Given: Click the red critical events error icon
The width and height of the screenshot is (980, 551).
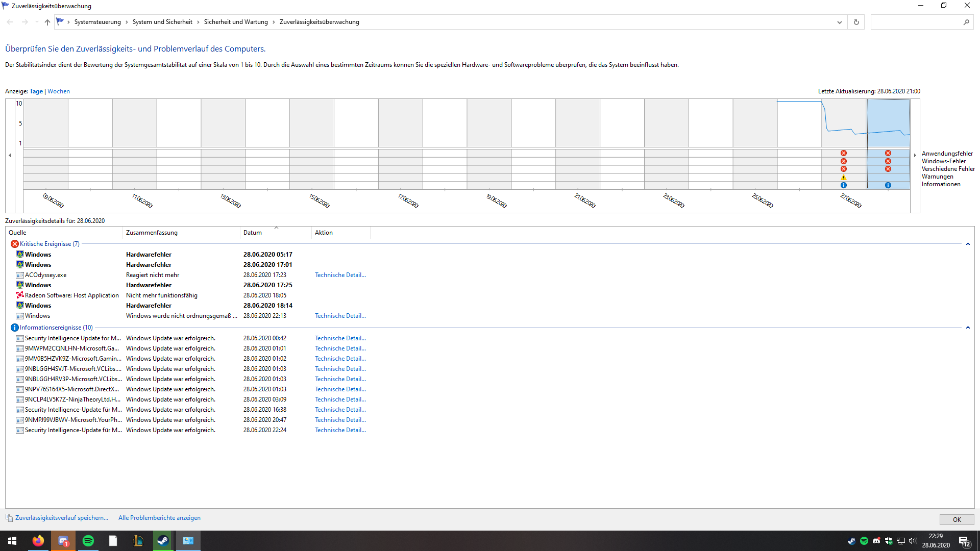Looking at the screenshot, I should pyautogui.click(x=14, y=244).
